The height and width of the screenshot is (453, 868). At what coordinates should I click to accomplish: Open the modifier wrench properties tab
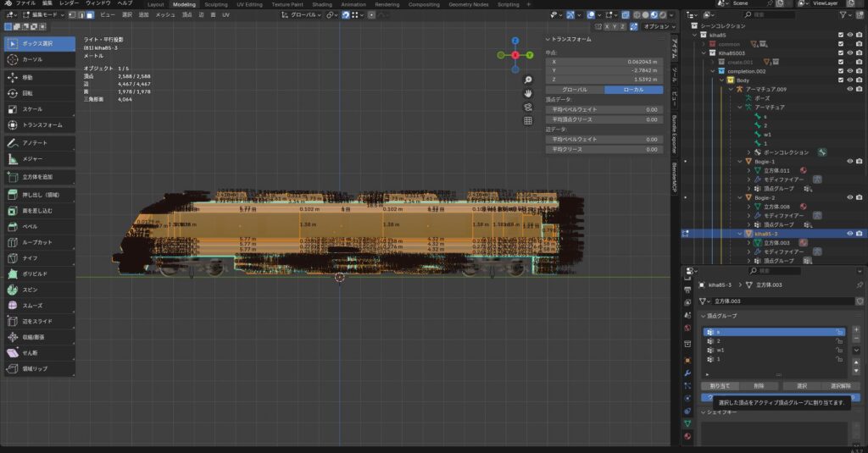click(x=687, y=373)
